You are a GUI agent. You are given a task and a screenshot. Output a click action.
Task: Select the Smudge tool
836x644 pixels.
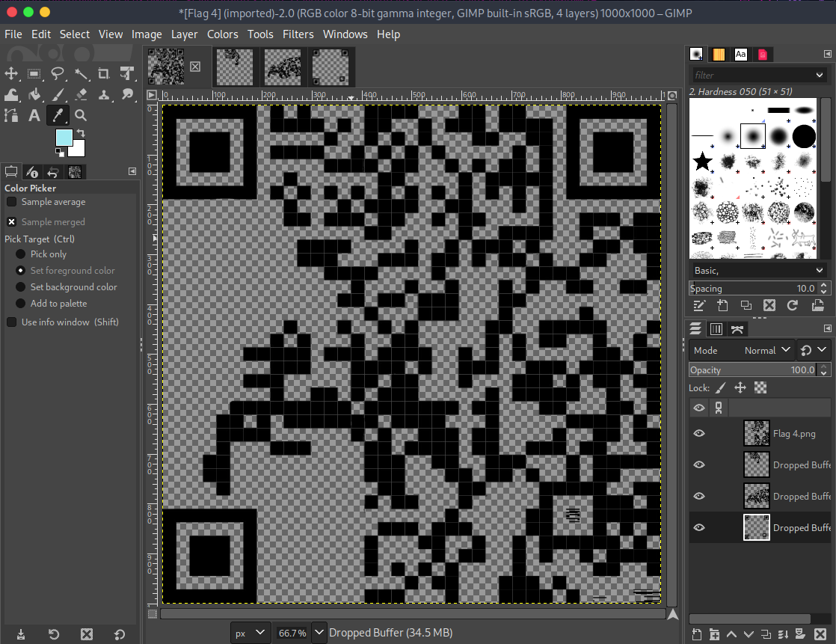(127, 95)
